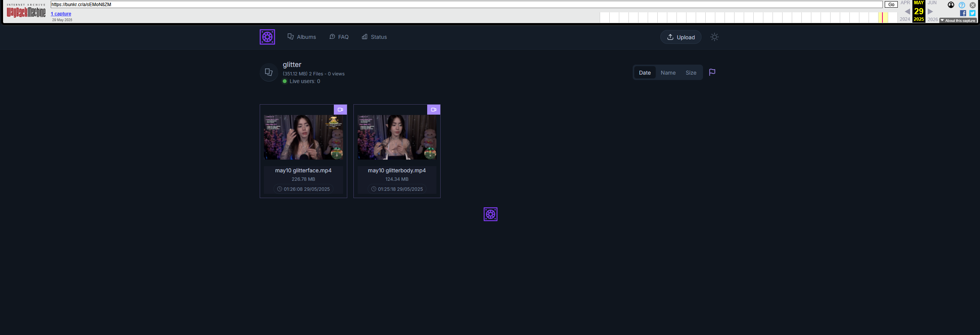The height and width of the screenshot is (335, 980).
Task: Click the glitter album title
Action: pos(292,65)
